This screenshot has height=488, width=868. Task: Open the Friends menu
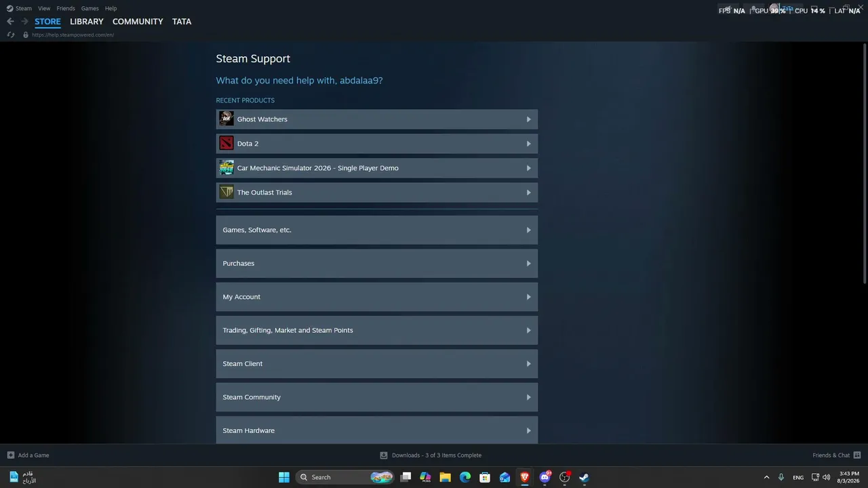point(66,8)
